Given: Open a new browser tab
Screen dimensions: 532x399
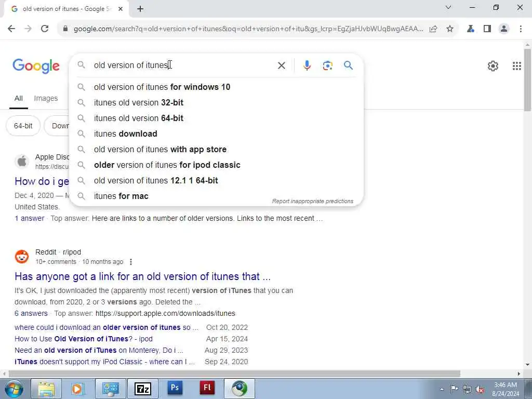Looking at the screenshot, I should [140, 9].
